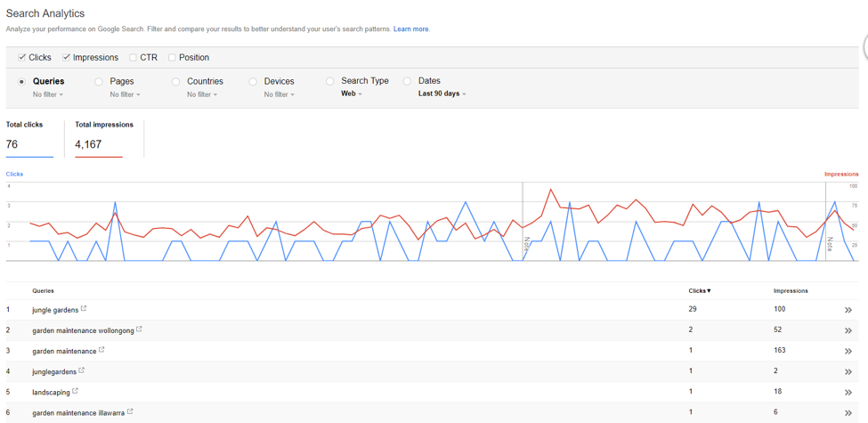Image resolution: width=868 pixels, height=423 pixels.
Task: Enable the CTR checkbox
Action: (133, 58)
